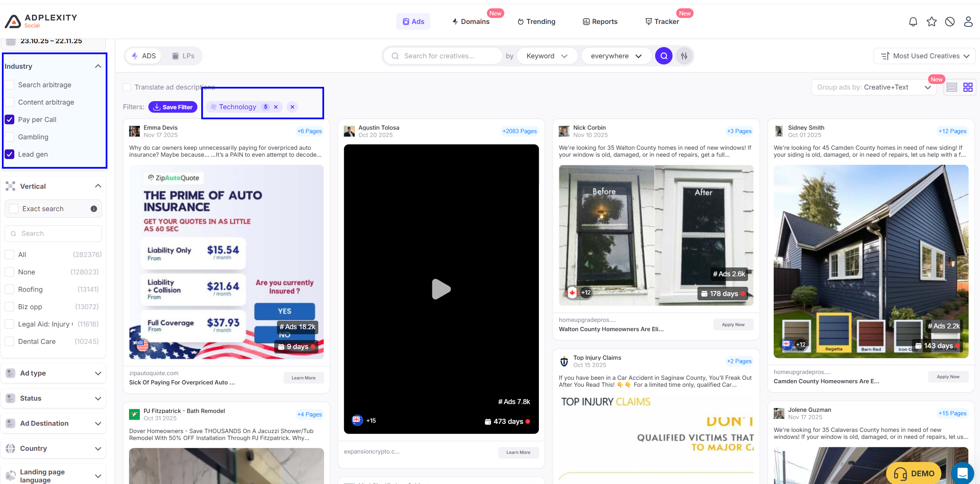
Task: Click the user profile icon
Action: (968, 22)
